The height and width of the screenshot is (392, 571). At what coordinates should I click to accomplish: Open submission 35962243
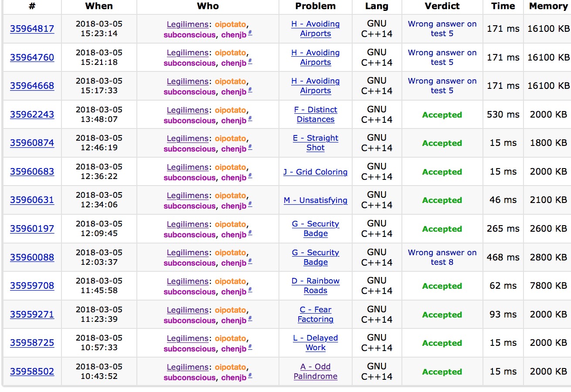click(x=32, y=115)
